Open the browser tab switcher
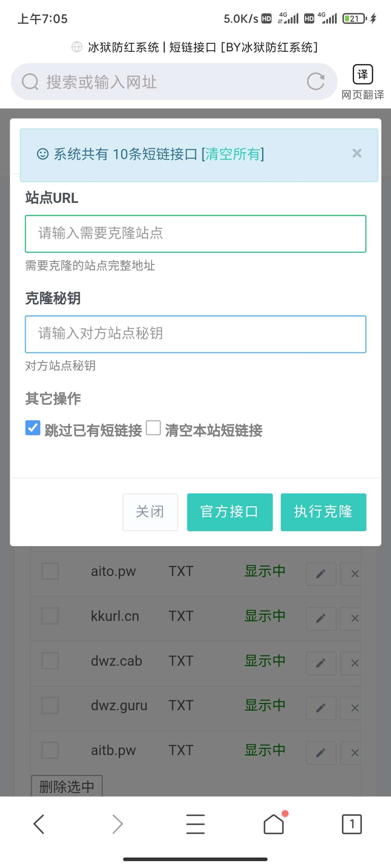The height and width of the screenshot is (868, 391). [352, 824]
